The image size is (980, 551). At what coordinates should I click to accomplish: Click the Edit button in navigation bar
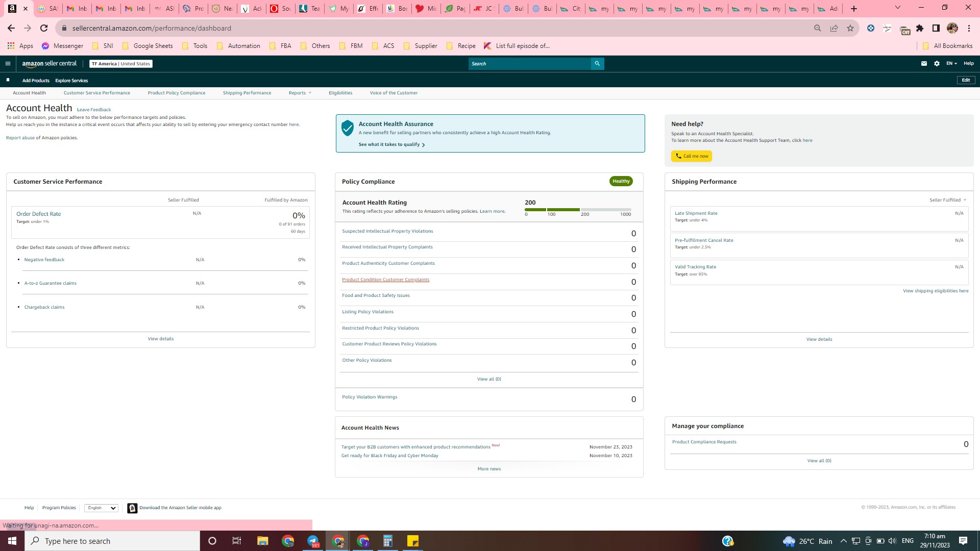(966, 80)
